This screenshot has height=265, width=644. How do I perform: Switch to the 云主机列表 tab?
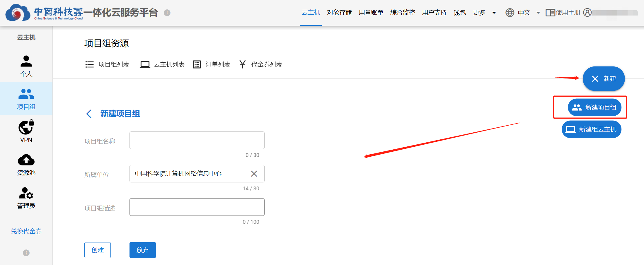pos(162,64)
